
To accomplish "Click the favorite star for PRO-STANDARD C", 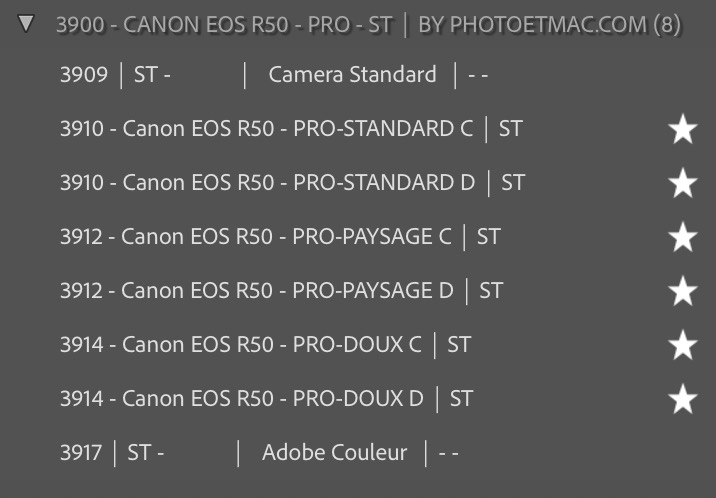I will [x=683, y=129].
